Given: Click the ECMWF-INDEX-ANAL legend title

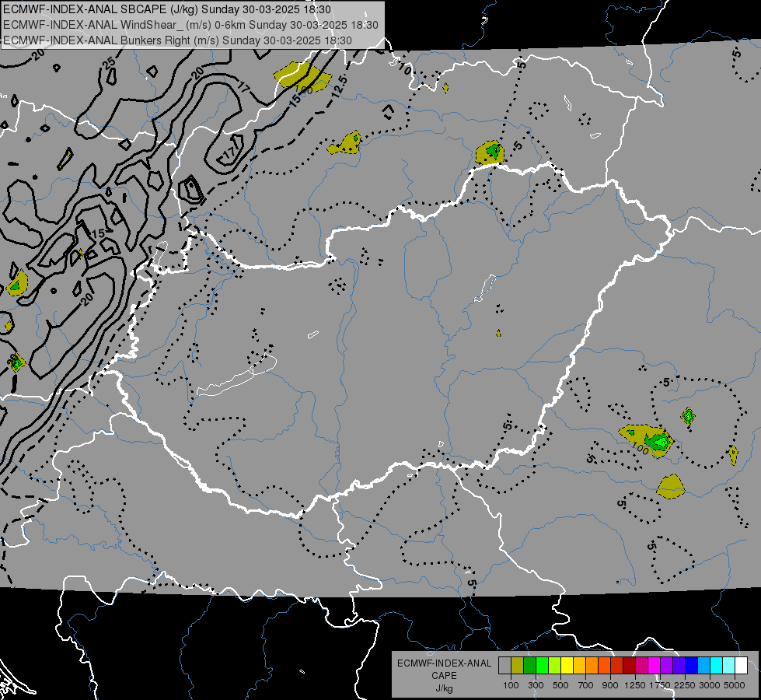Looking at the screenshot, I should tap(444, 663).
